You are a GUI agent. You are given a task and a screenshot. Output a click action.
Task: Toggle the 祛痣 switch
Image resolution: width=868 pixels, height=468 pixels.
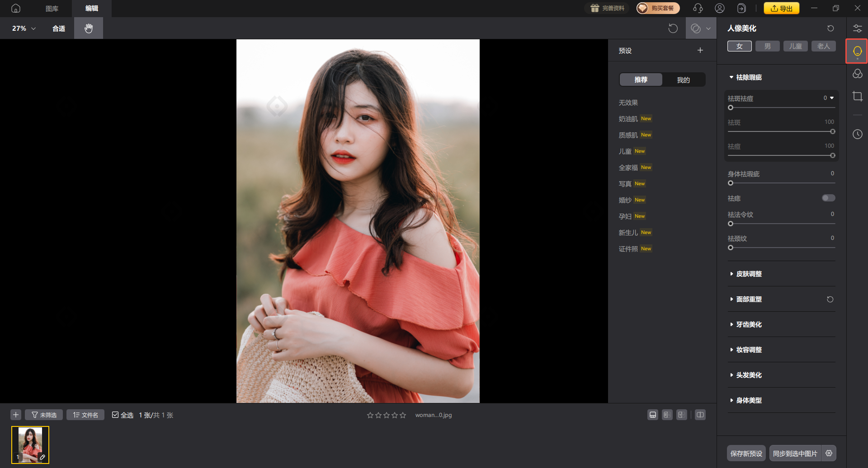point(828,198)
